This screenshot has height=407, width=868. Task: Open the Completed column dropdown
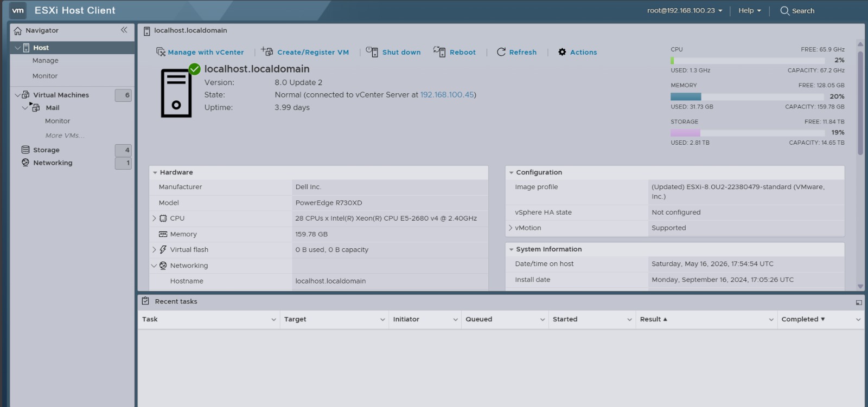tap(858, 320)
